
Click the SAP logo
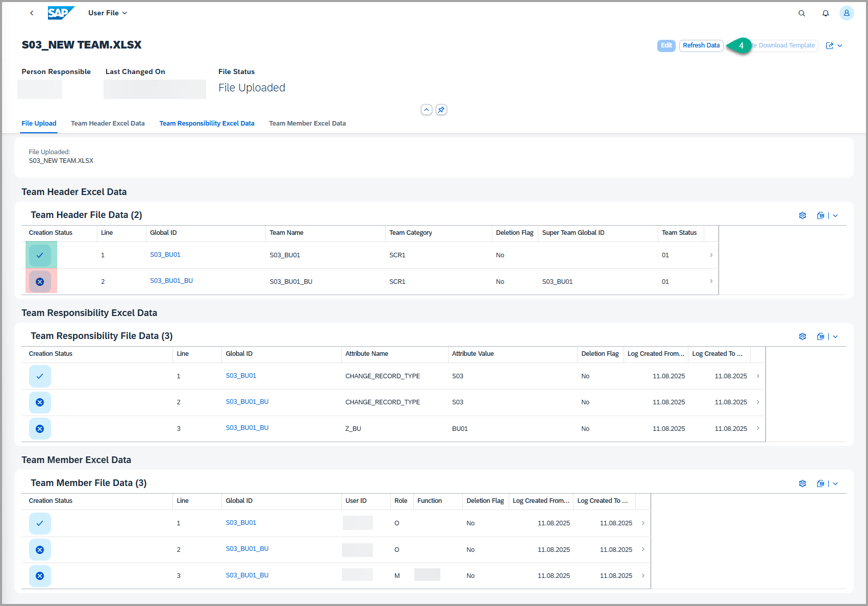coord(61,13)
